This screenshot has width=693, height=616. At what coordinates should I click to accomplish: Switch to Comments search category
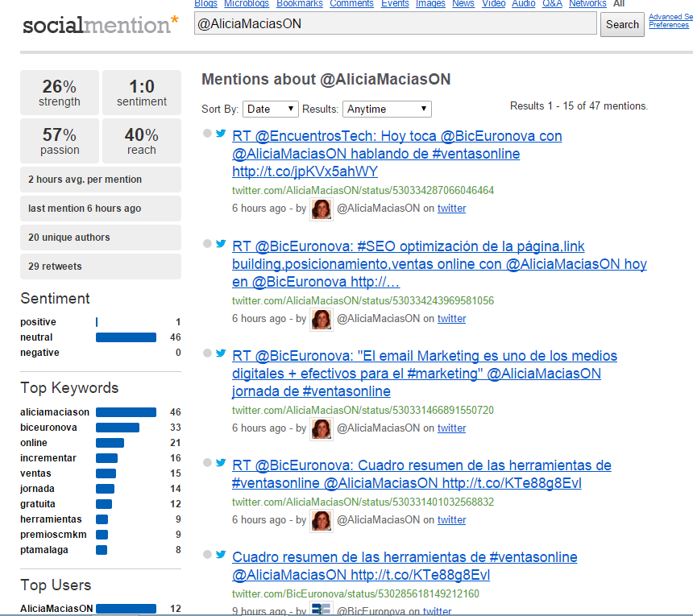coord(351,3)
